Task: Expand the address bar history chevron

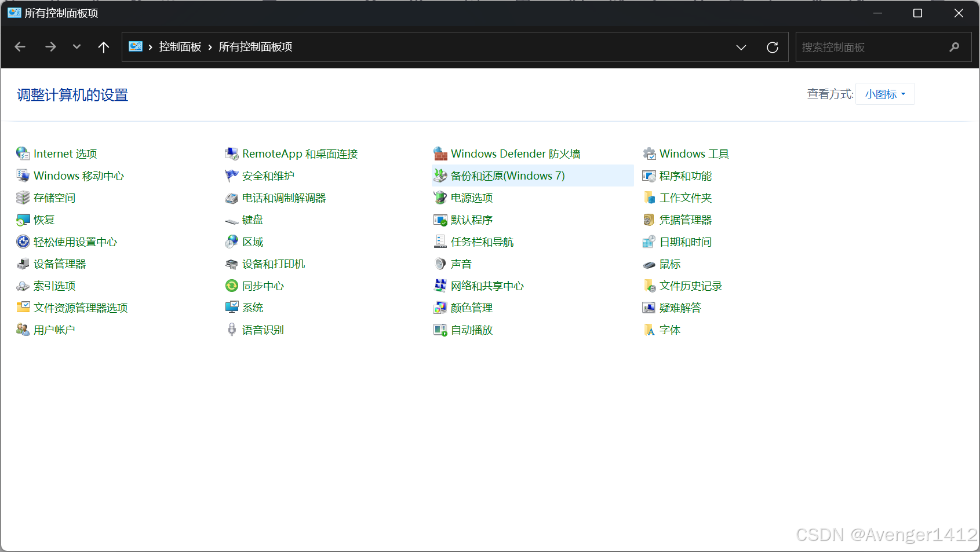Action: coord(741,47)
